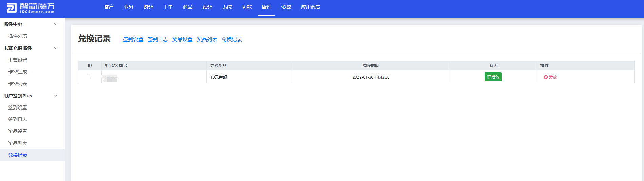Click the ID column header
This screenshot has width=644, height=181.
tap(90, 66)
